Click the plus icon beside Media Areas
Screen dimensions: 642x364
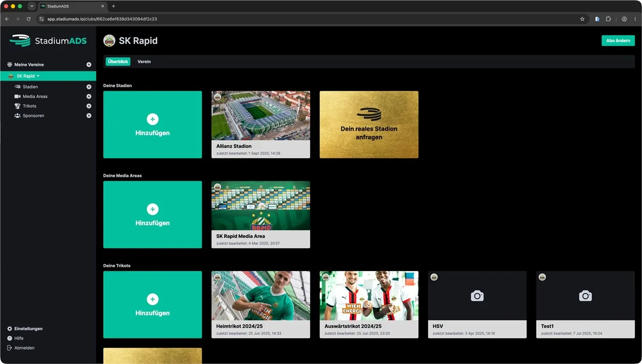tap(89, 96)
